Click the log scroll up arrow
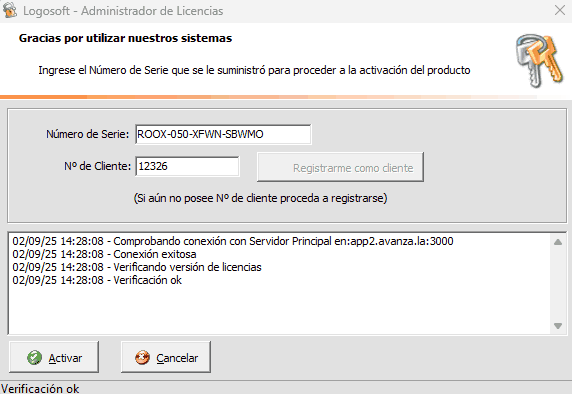572x394 pixels. (558, 242)
